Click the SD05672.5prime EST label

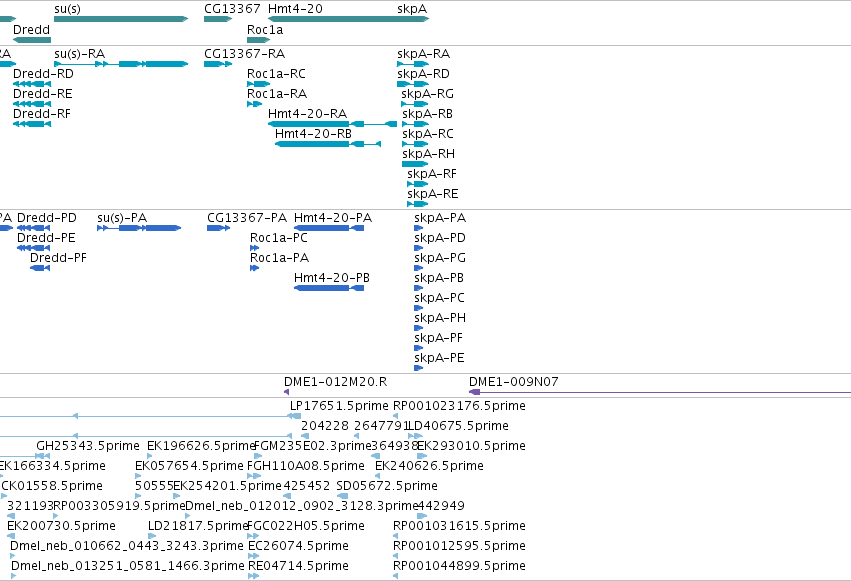pyautogui.click(x=387, y=486)
